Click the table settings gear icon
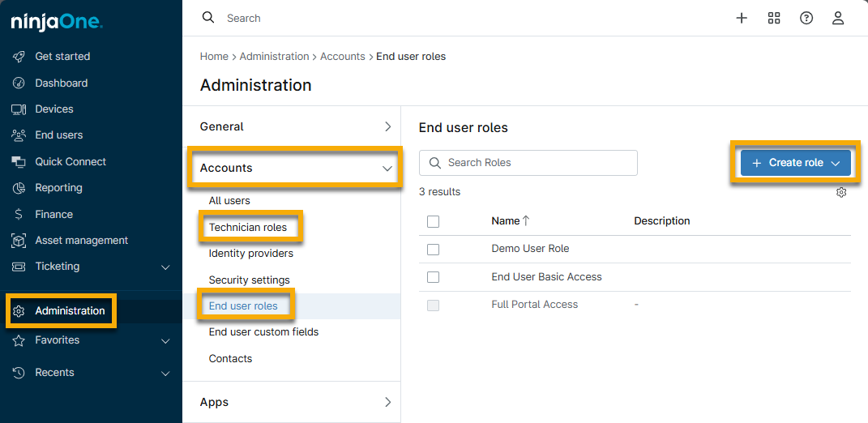This screenshot has height=423, width=868. click(x=841, y=192)
